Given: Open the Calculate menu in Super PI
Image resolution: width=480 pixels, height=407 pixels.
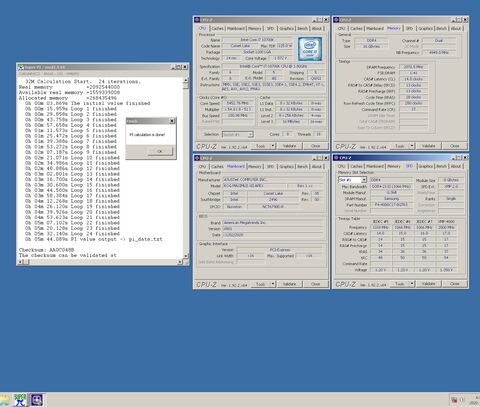Looking at the screenshot, I should (29, 73).
